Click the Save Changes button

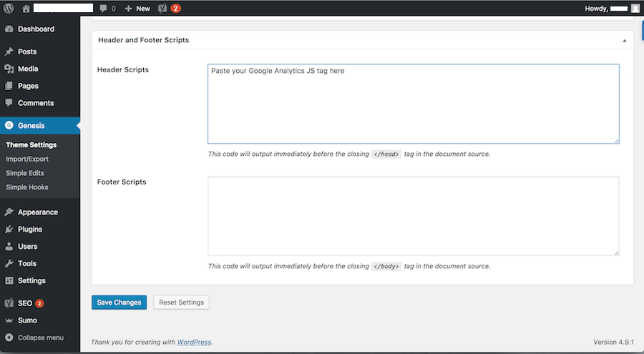point(119,303)
